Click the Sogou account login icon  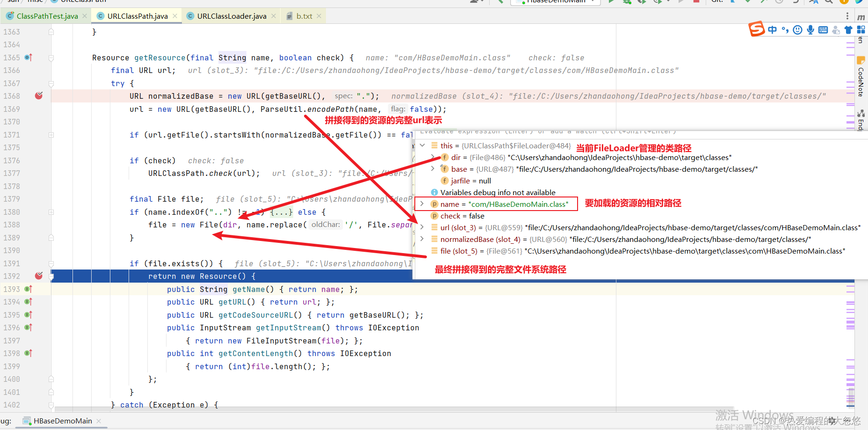click(836, 30)
